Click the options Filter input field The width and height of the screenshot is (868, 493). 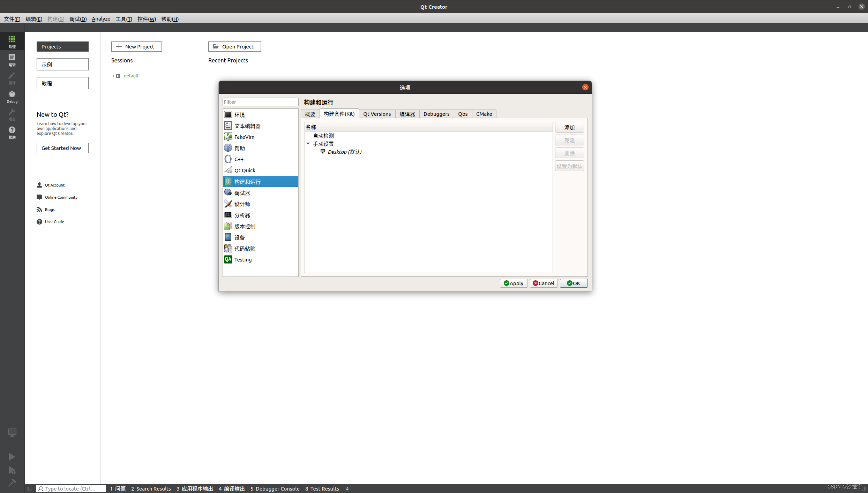(x=260, y=102)
